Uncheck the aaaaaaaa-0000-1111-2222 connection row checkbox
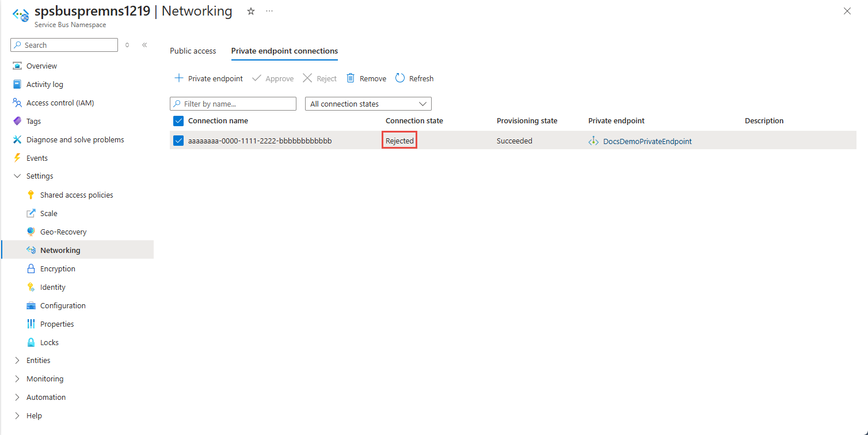868x435 pixels. pos(178,141)
